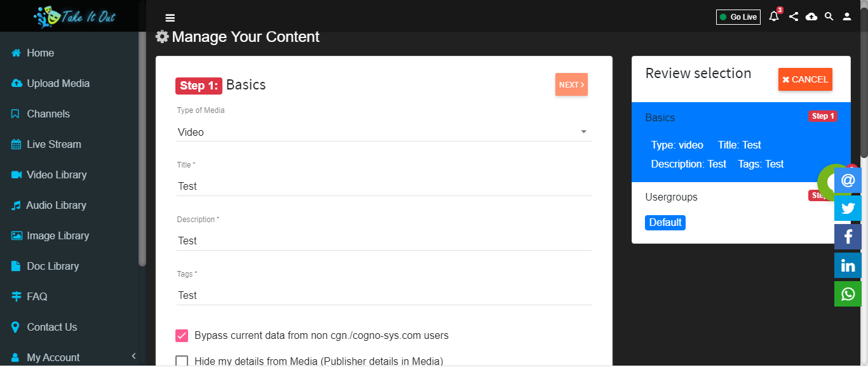Viewport: 868px width, 370px height.
Task: Click the Title input field
Action: pos(384,187)
